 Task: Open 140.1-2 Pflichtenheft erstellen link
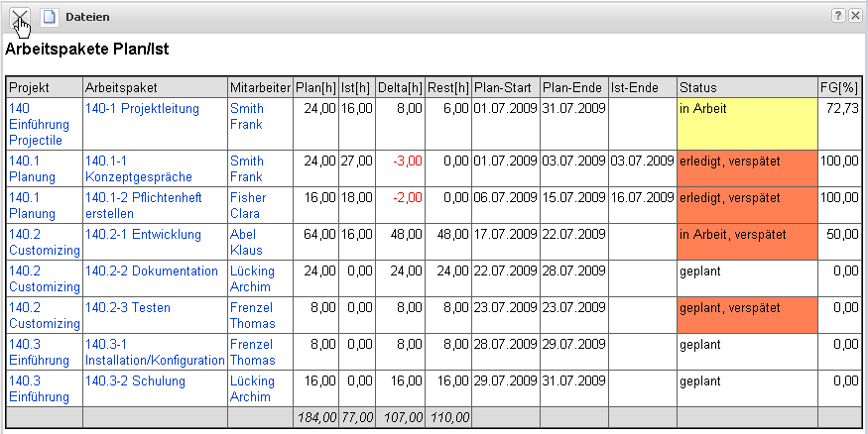pyautogui.click(x=143, y=205)
